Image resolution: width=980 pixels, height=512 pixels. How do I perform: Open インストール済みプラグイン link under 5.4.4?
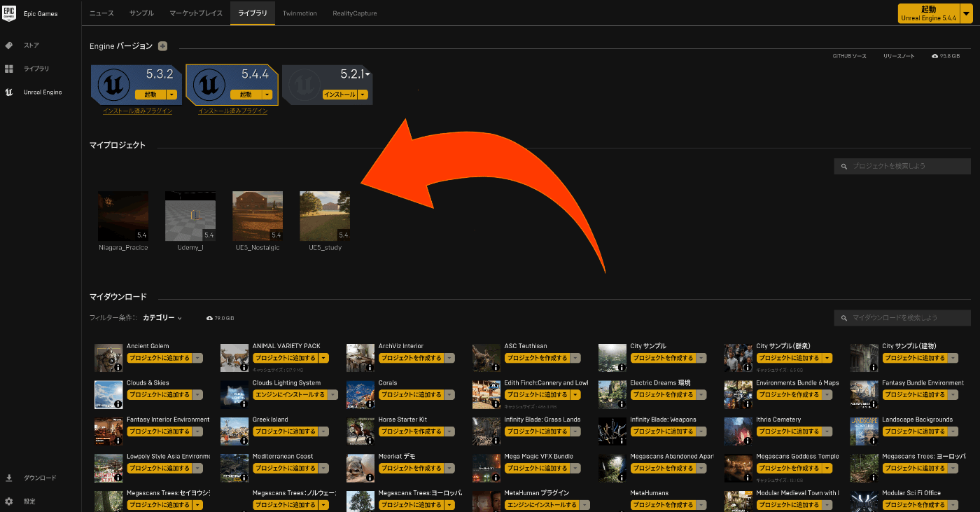[232, 111]
